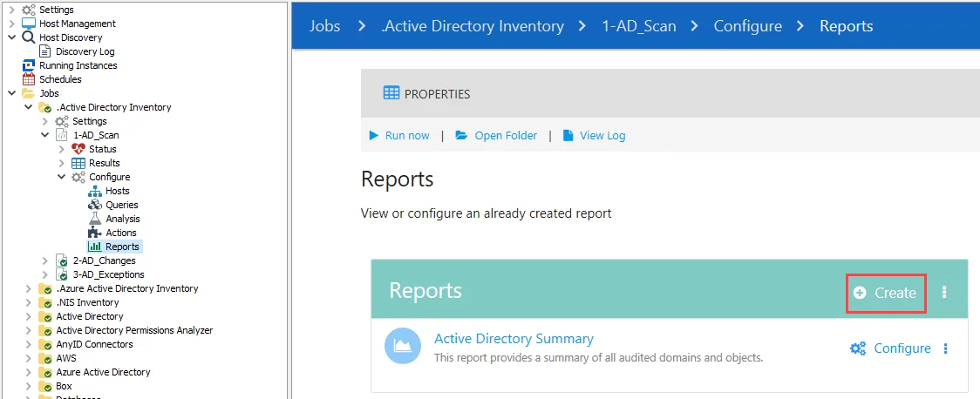Select the Active Directory folder tree item
Viewport: 980px width, 399px height.
[x=90, y=316]
